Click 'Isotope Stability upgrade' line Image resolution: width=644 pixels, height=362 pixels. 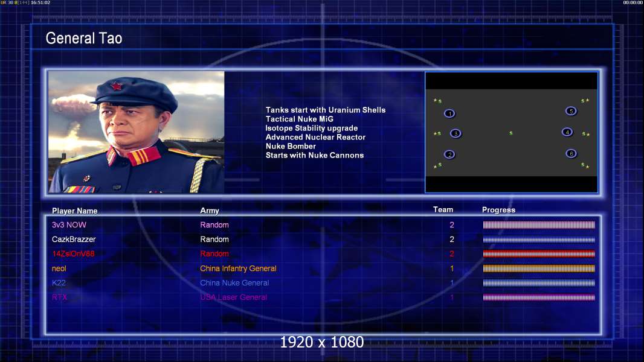click(311, 128)
